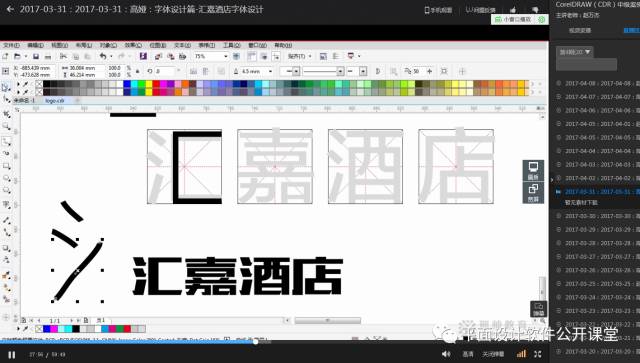Screen dimensions: 640x363
Task: Seek using the video progress bar handle
Action: point(256,342)
